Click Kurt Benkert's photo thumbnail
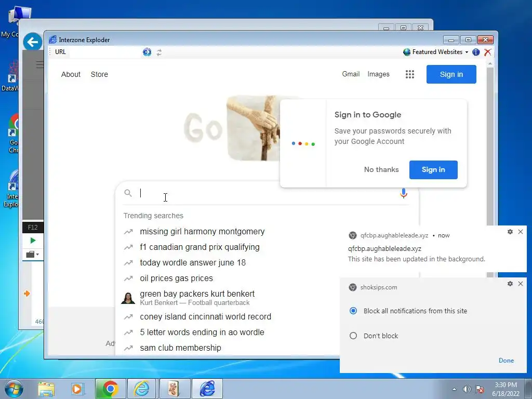532x399 pixels. [x=128, y=298]
